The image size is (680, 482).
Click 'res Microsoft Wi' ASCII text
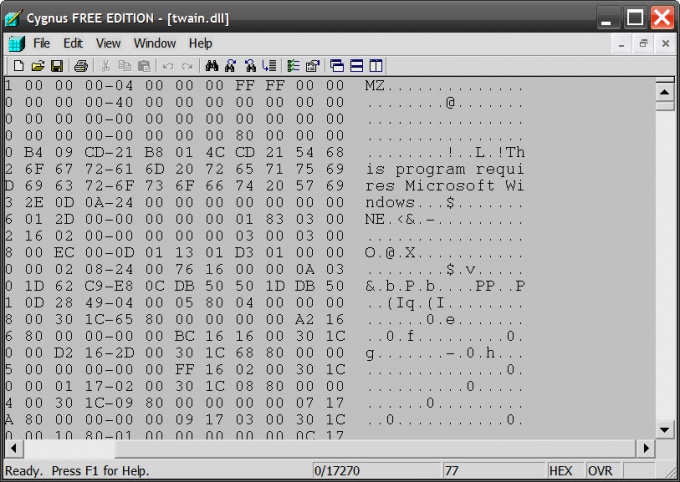[x=445, y=186]
